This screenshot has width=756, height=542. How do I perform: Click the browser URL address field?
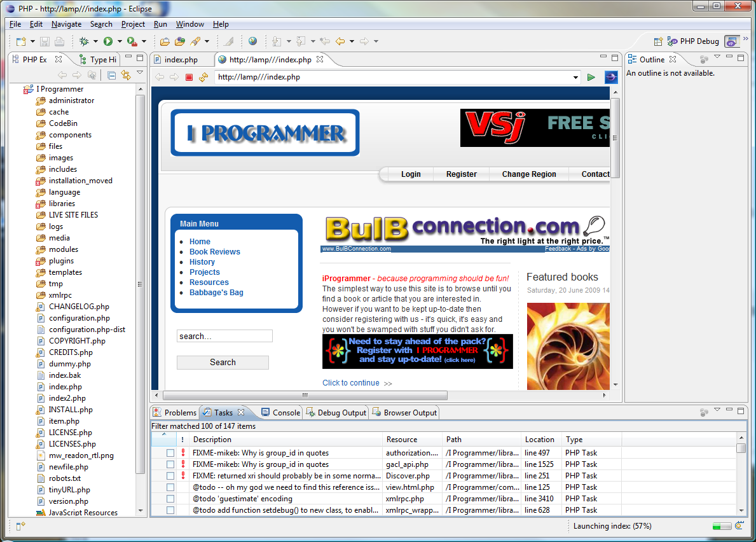coord(394,77)
